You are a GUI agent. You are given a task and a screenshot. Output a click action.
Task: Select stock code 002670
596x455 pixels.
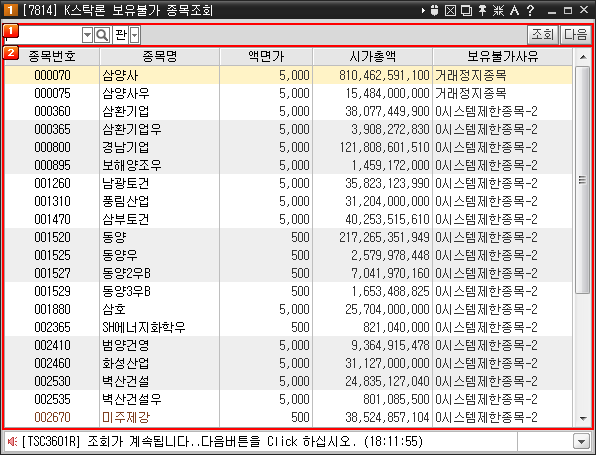point(52,417)
